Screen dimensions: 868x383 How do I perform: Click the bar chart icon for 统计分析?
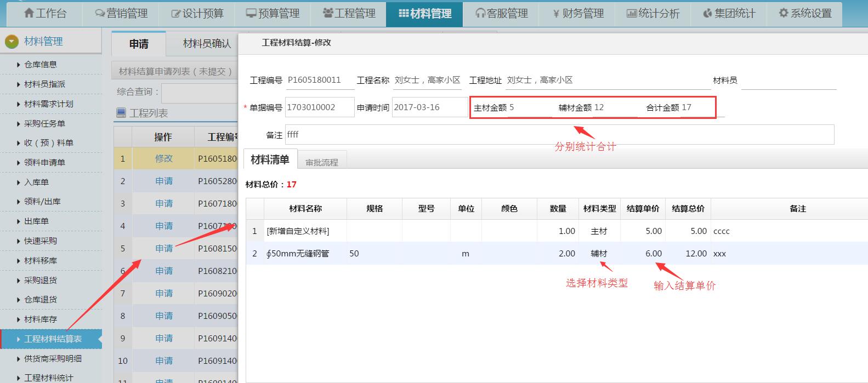632,13
